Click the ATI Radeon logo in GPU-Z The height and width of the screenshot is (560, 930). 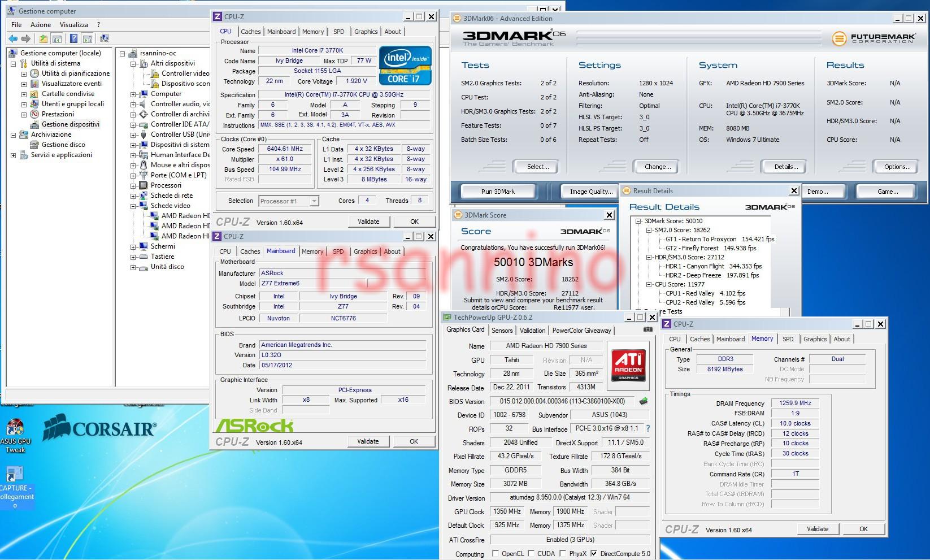click(628, 364)
